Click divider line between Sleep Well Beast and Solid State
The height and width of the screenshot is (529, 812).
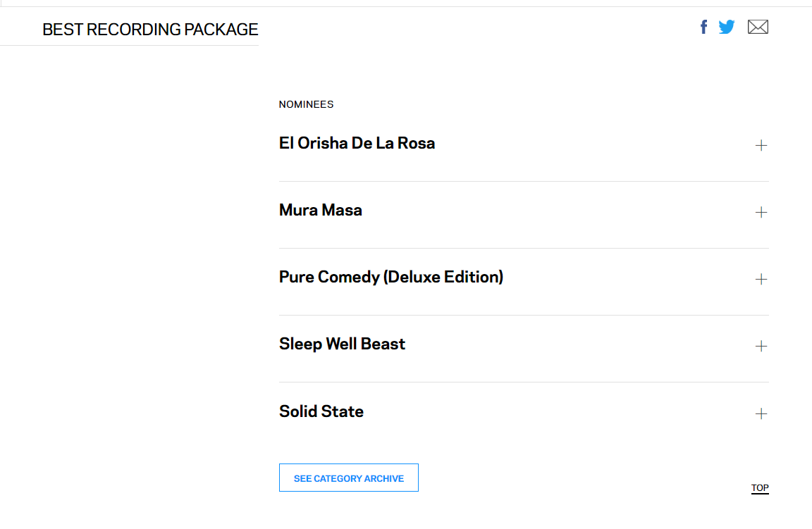coord(524,382)
